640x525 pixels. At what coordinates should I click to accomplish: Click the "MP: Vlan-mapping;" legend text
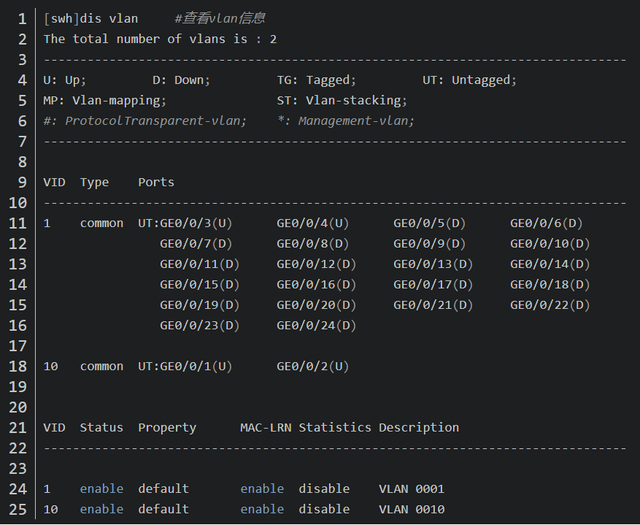tap(105, 100)
